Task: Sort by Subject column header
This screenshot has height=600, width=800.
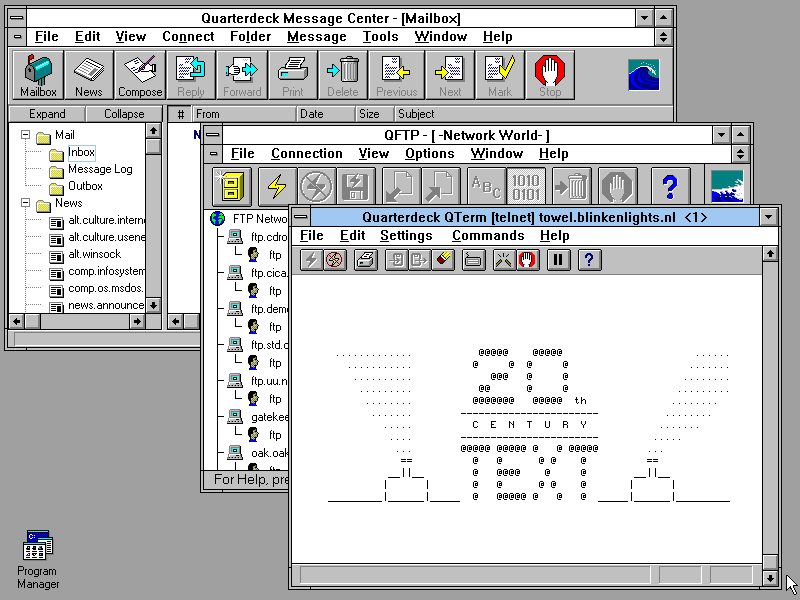Action: point(534,114)
